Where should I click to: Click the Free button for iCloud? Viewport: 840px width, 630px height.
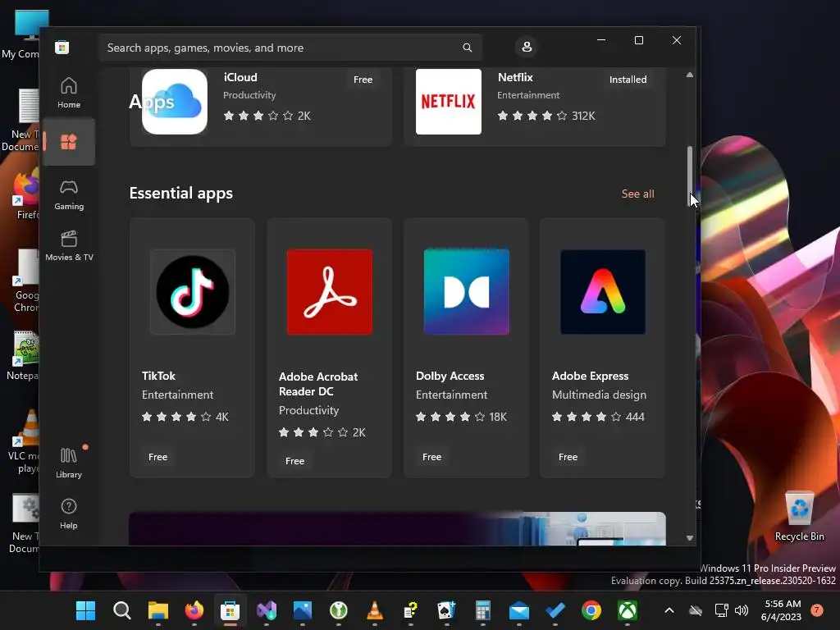(363, 80)
